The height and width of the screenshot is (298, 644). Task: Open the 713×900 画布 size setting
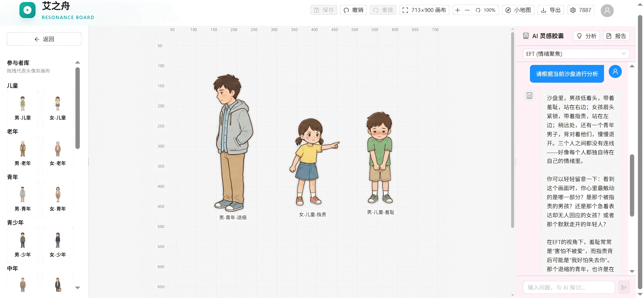click(x=424, y=10)
